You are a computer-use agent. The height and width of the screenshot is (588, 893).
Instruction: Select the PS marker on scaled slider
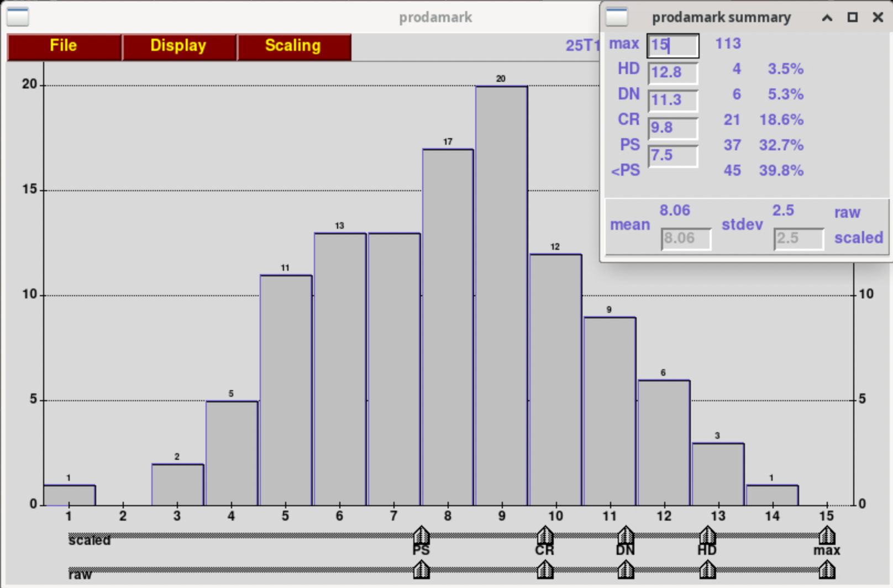point(421,535)
